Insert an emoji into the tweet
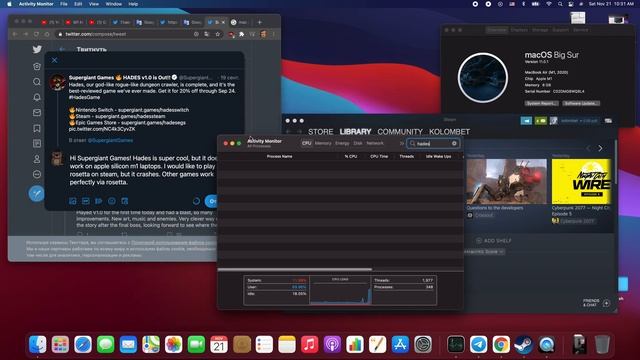The height and width of the screenshot is (360, 640). point(111,201)
